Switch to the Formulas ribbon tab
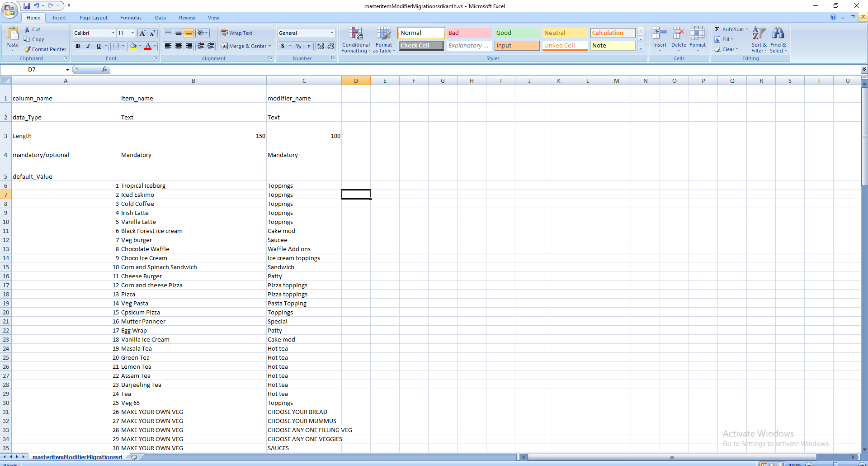 [131, 18]
